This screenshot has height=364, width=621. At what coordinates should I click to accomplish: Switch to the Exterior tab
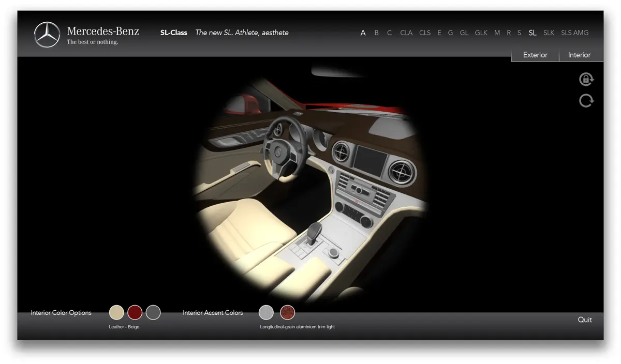click(535, 55)
